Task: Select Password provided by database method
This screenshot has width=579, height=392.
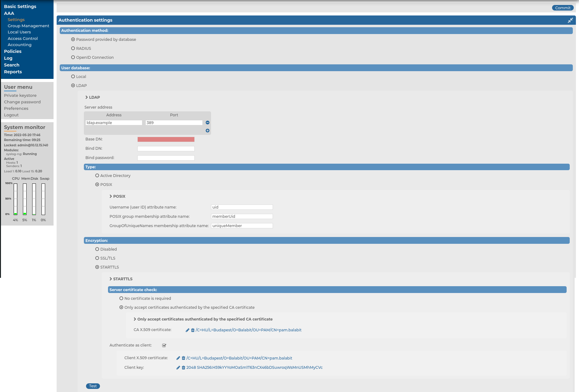Action: [x=73, y=39]
